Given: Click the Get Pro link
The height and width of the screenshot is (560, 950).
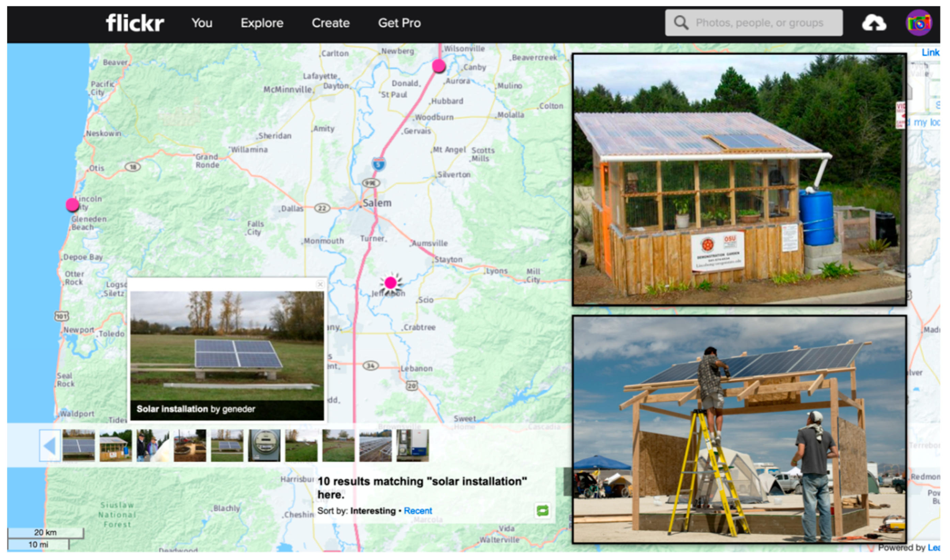Looking at the screenshot, I should pyautogui.click(x=399, y=23).
